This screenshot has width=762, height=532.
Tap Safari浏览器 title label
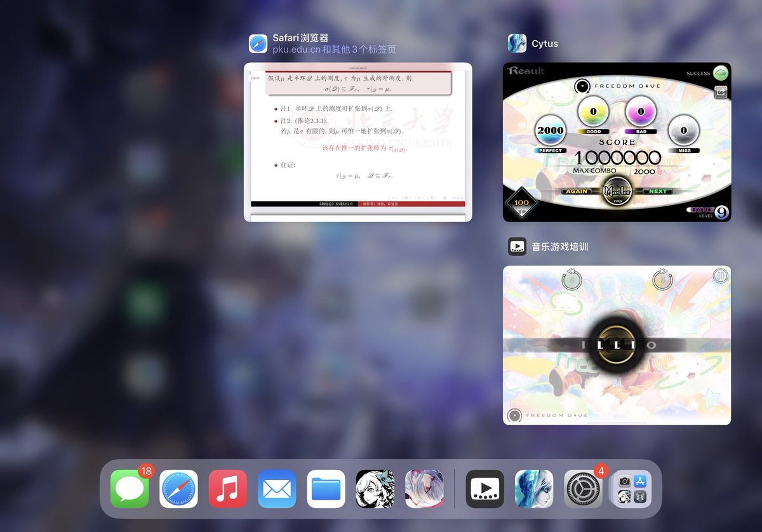point(300,38)
